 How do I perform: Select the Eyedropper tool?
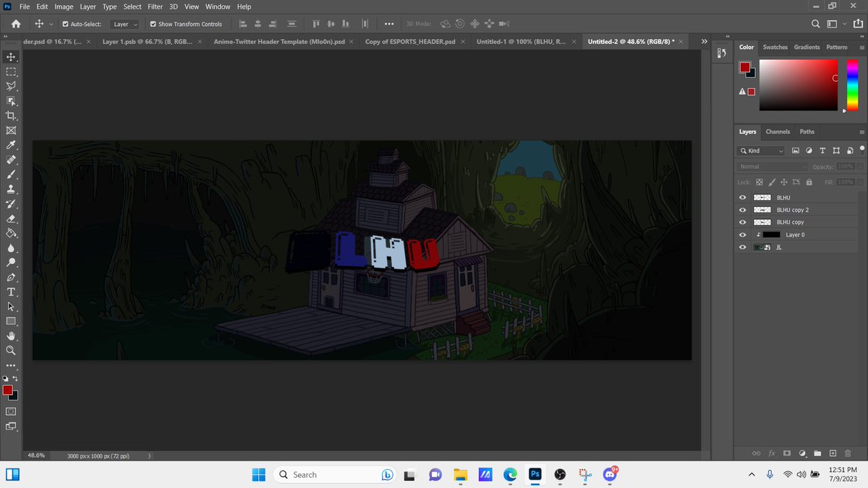pyautogui.click(x=12, y=145)
